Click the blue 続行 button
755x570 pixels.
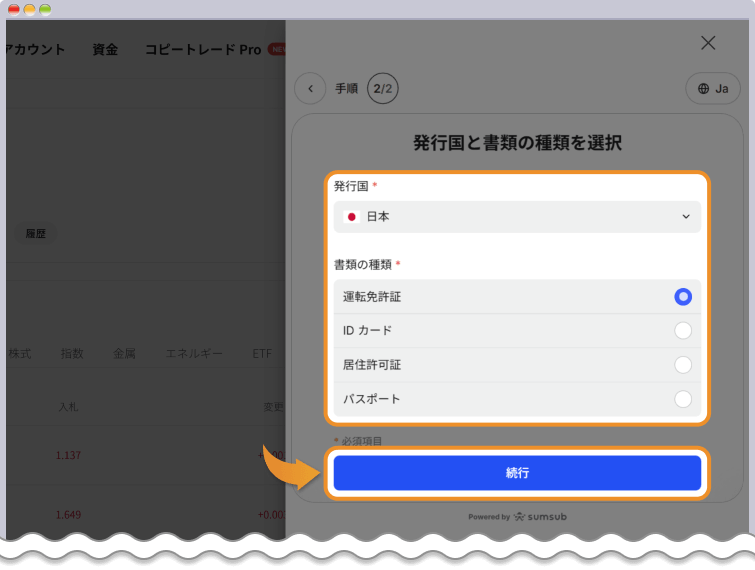[x=517, y=473]
